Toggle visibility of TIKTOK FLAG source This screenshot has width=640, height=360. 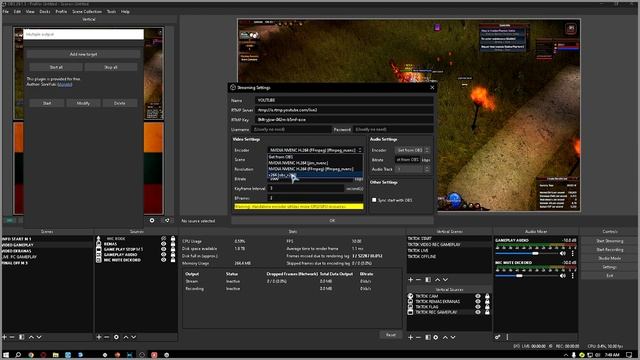tap(478, 307)
